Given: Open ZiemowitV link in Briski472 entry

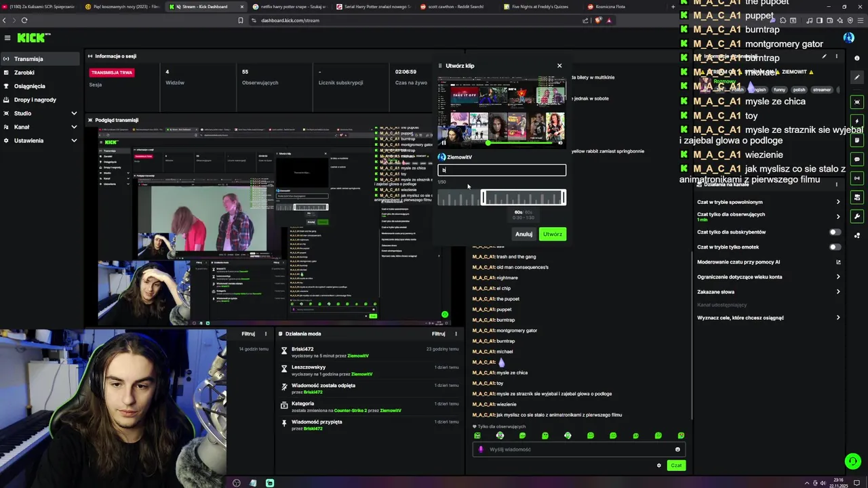Looking at the screenshot, I should tap(358, 356).
